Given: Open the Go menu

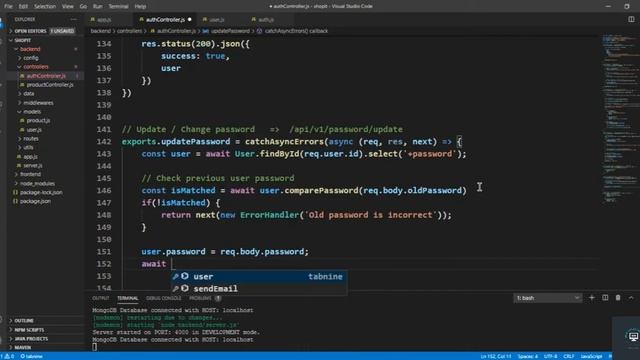Looking at the screenshot, I should [x=83, y=7].
